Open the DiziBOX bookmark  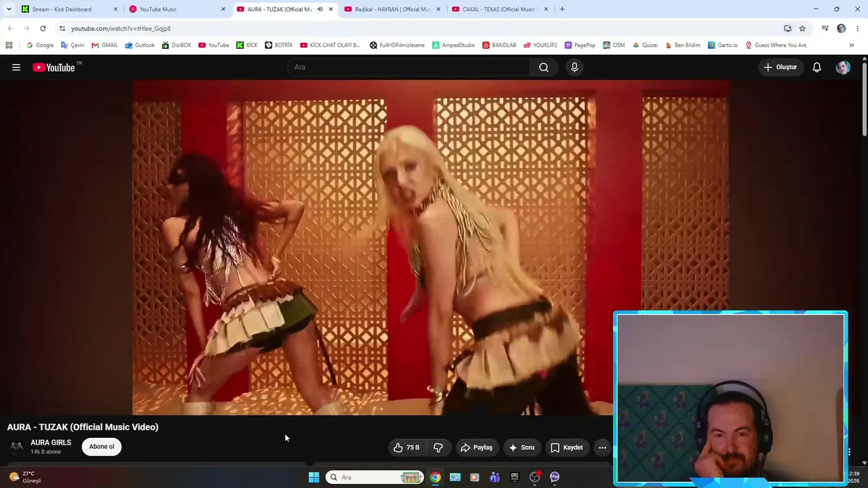pyautogui.click(x=176, y=45)
